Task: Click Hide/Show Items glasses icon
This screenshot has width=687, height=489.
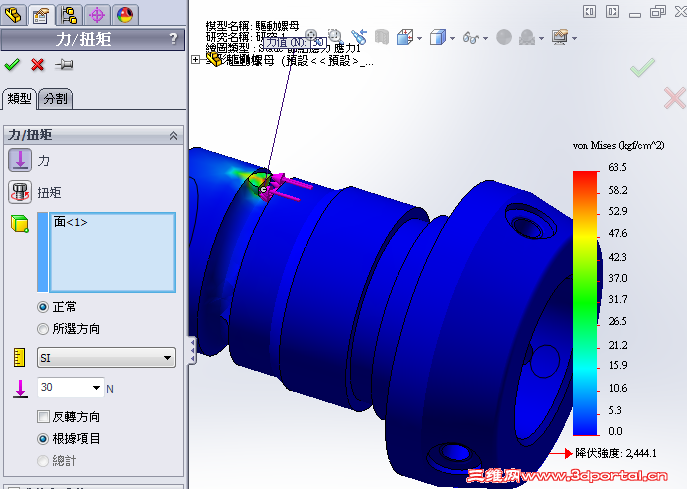Action: tap(471, 38)
